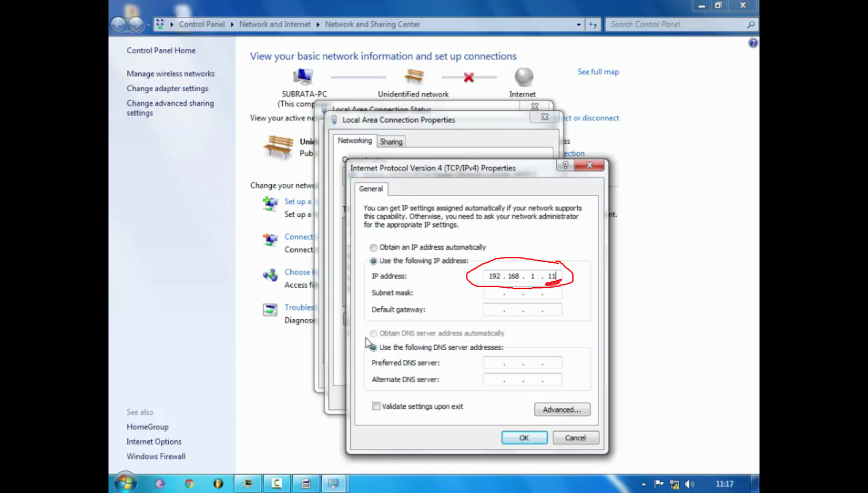868x493 pixels.
Task: Select the General tab in IPv4 Properties
Action: point(371,189)
